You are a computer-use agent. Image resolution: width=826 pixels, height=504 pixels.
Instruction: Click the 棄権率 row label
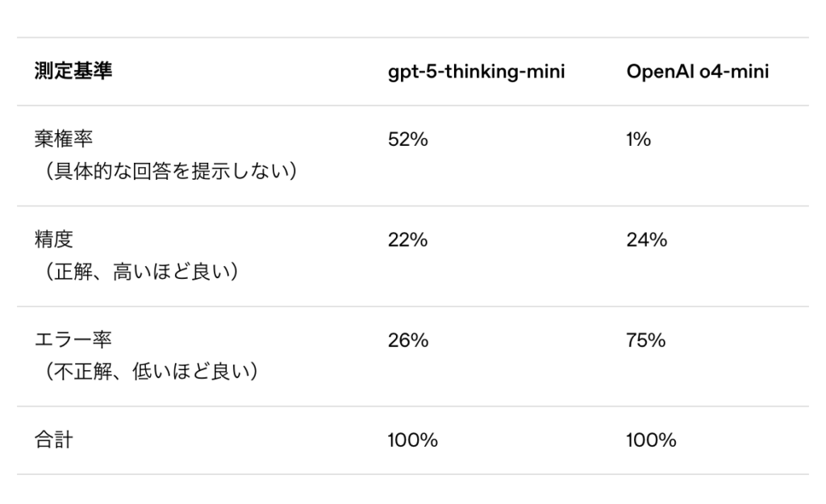point(63,139)
